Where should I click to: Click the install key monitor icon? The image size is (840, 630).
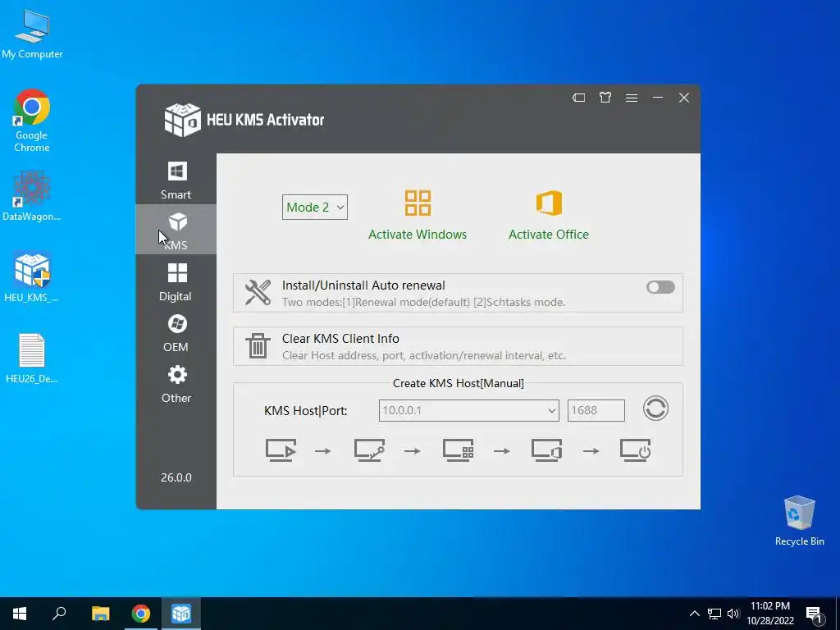click(369, 450)
